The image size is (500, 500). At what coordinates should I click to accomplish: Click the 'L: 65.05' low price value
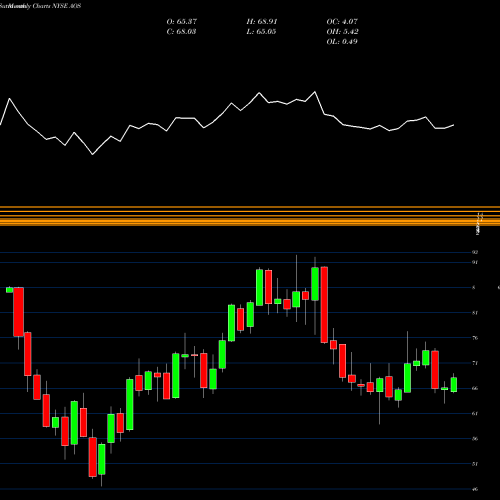(x=261, y=32)
